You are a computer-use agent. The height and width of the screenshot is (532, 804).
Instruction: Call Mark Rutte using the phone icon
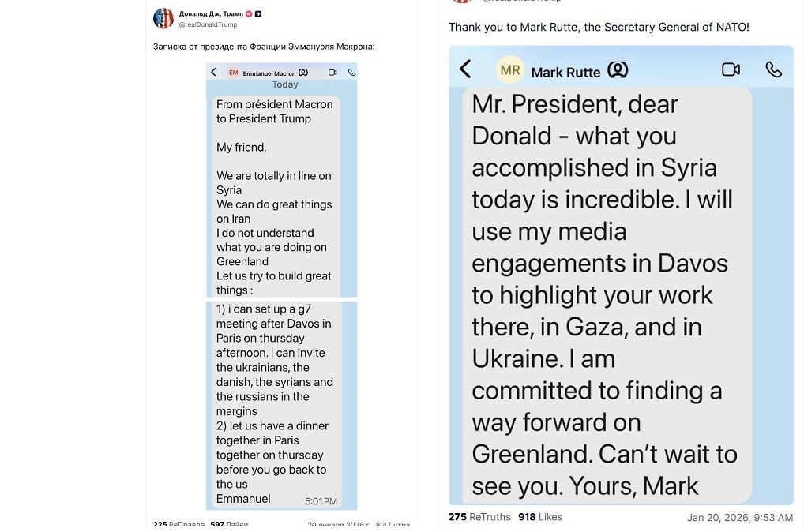click(x=773, y=69)
